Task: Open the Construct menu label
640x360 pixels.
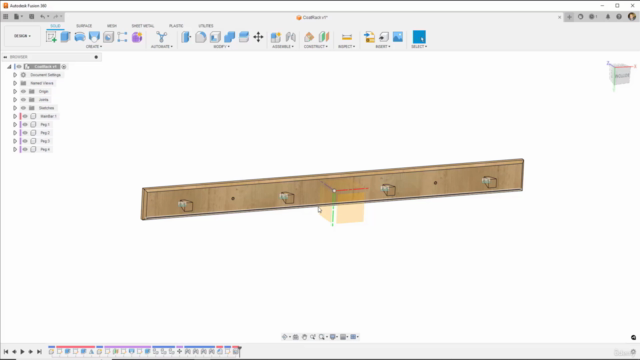Action: [x=316, y=47]
